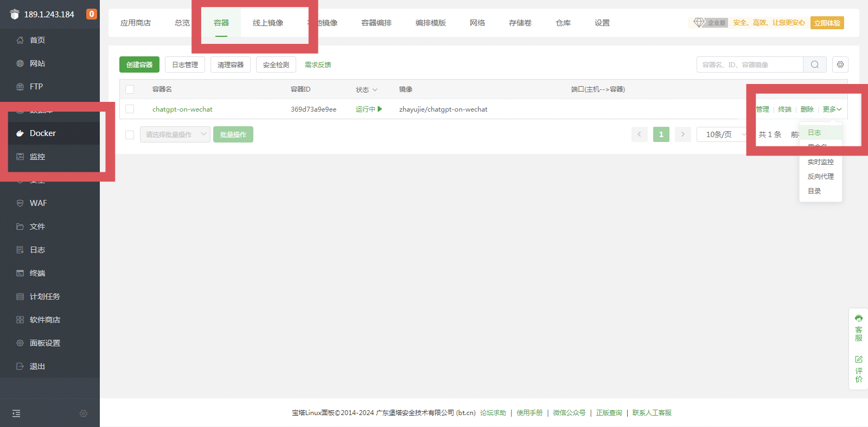This screenshot has width=868, height=427.
Task: Click 终端 action in the container row
Action: coord(785,109)
